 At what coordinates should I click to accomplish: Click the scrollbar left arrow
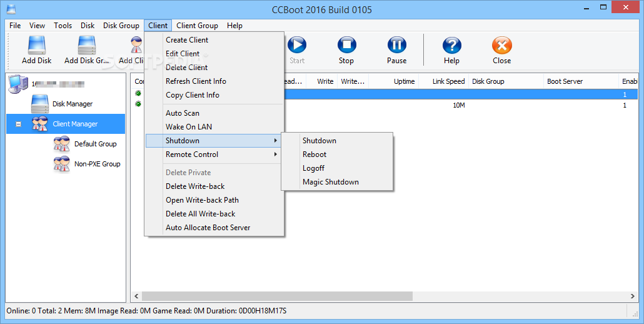137,296
